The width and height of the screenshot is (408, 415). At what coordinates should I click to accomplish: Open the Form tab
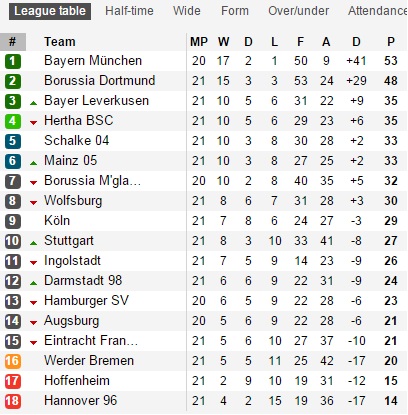235,11
